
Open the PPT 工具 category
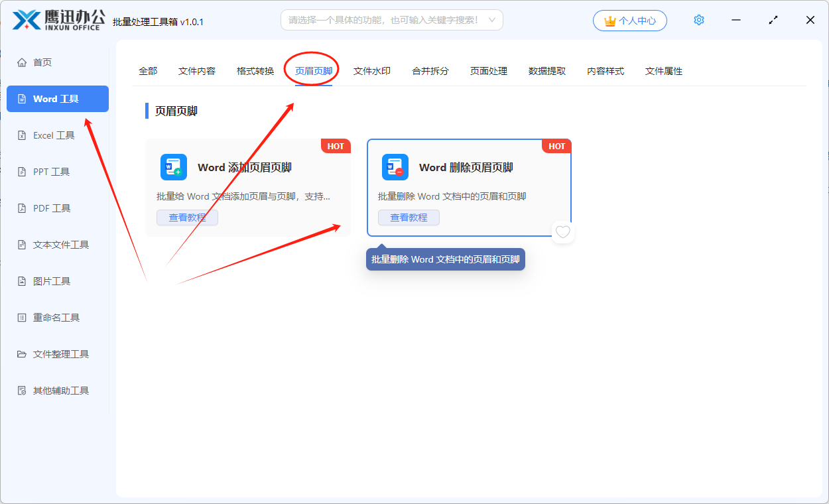[50, 171]
